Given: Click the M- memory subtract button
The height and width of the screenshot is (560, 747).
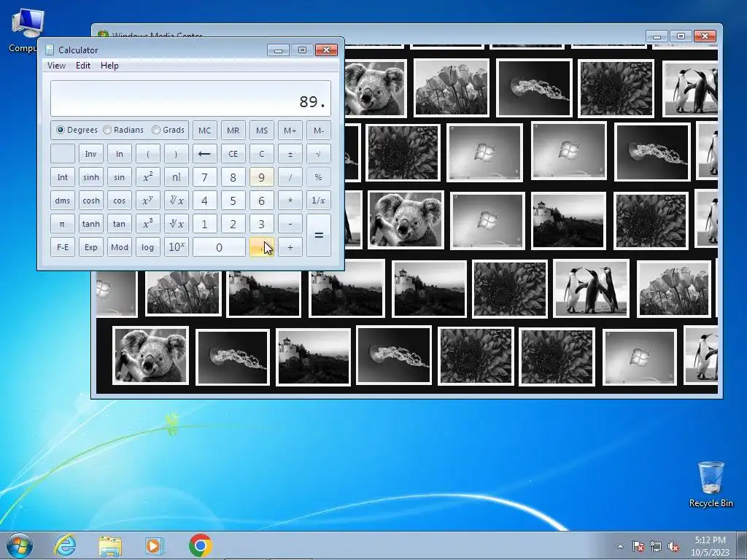Looking at the screenshot, I should click(318, 131).
